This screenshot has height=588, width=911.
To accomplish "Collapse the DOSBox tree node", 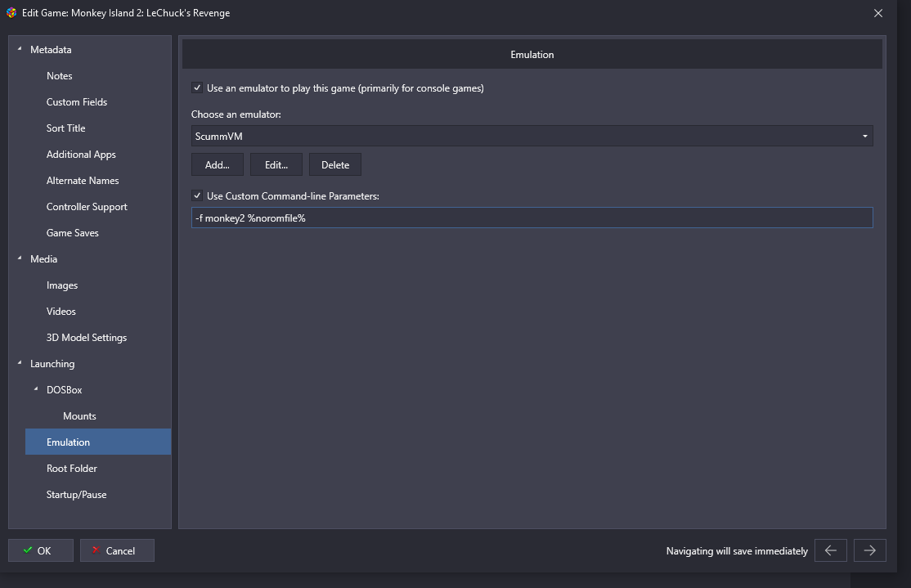I will click(36, 390).
